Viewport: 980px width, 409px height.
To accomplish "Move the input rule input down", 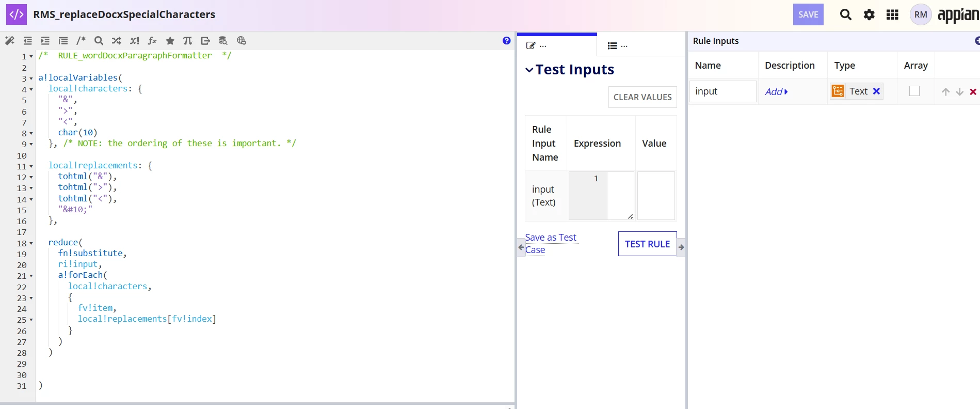I will (959, 92).
